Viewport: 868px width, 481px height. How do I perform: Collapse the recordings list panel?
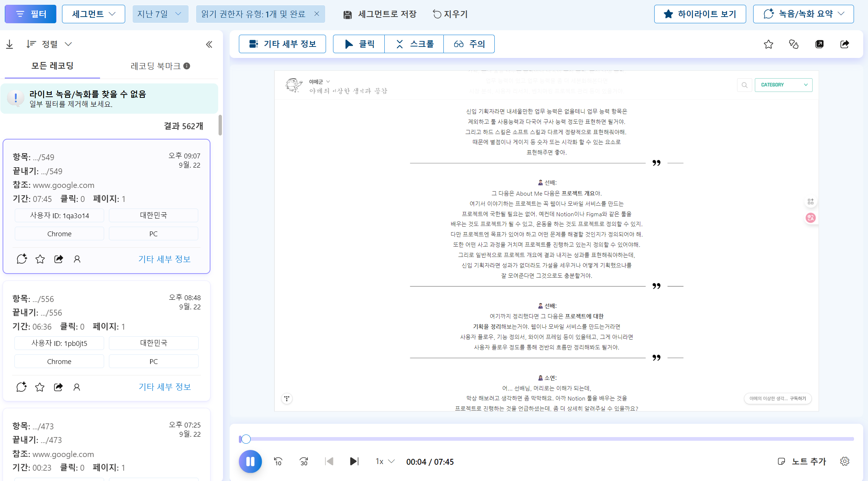[x=209, y=44]
